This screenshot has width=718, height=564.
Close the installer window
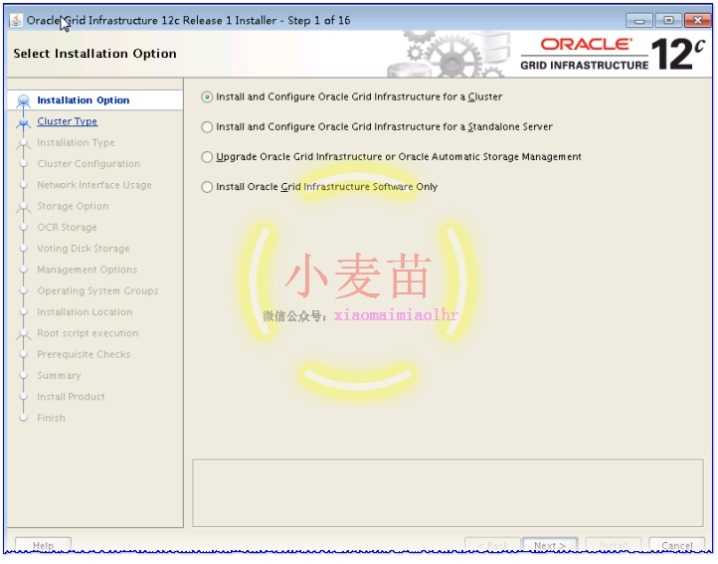coord(697,21)
